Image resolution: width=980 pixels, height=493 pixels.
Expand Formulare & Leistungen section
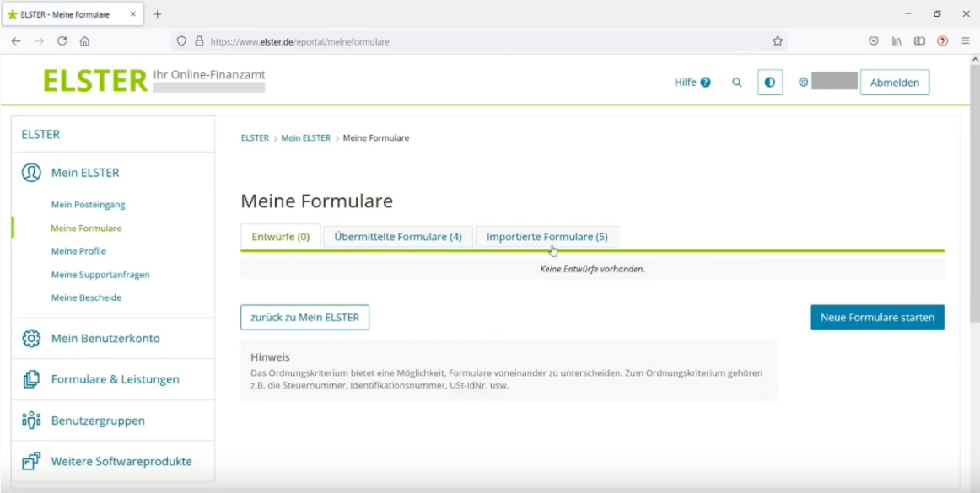113,379
